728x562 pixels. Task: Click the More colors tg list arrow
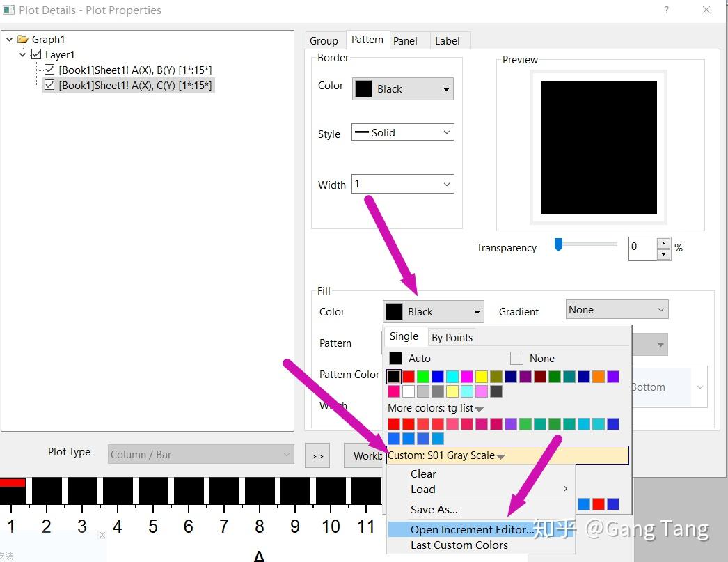click(x=479, y=409)
